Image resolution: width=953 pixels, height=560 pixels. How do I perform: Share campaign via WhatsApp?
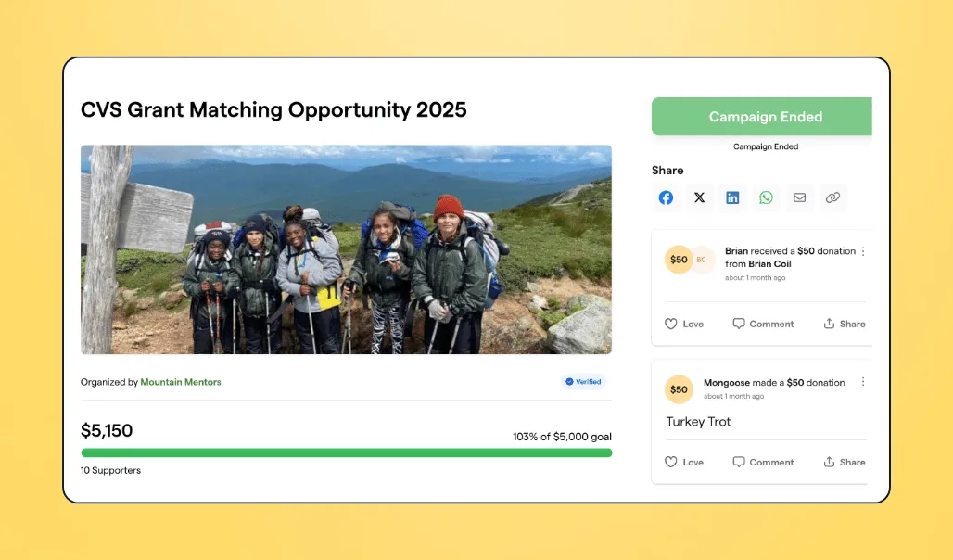pos(766,197)
